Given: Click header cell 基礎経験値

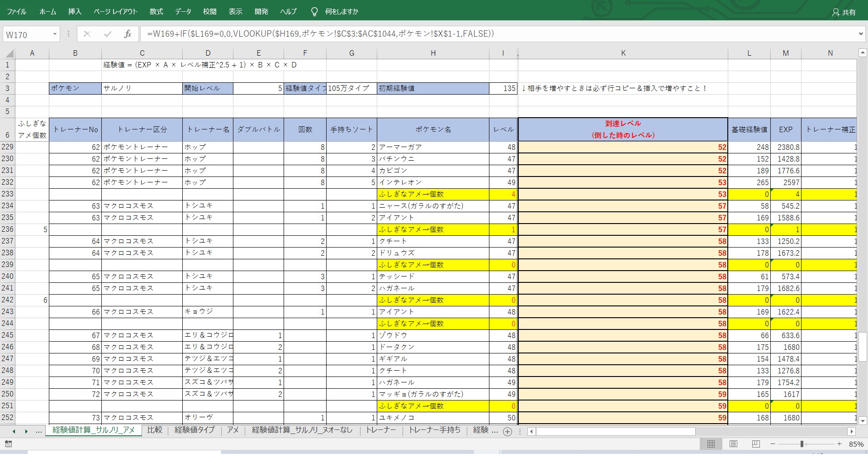Looking at the screenshot, I should click(749, 129).
